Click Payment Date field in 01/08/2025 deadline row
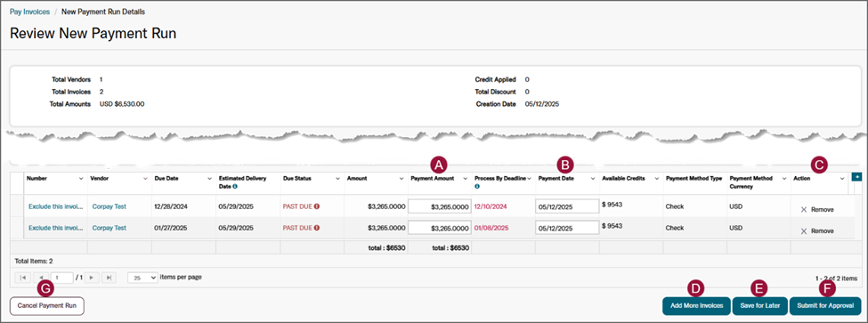 point(567,228)
